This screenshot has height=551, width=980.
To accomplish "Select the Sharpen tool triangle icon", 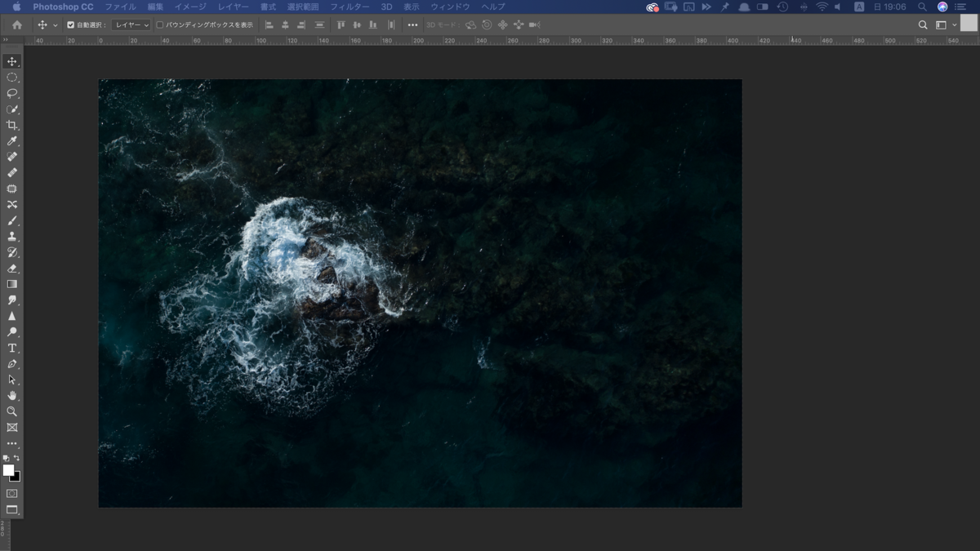I will (12, 316).
